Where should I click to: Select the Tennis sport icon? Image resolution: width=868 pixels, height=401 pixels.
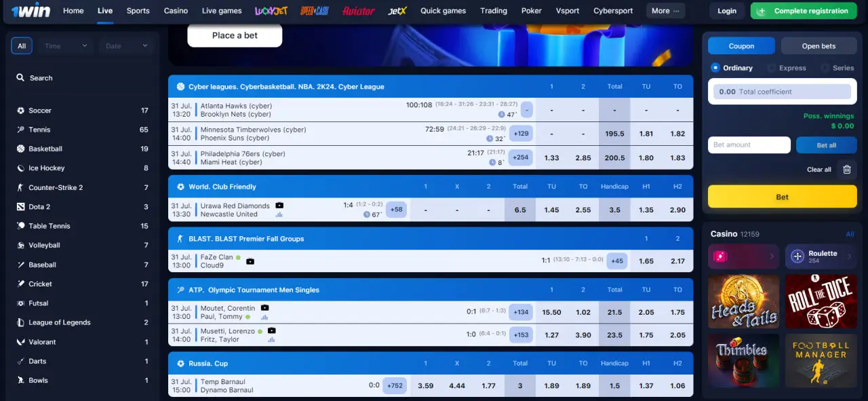coord(20,129)
